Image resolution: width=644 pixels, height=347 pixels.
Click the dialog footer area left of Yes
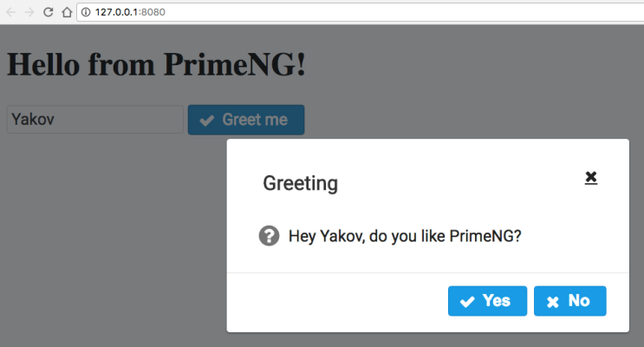click(338, 301)
